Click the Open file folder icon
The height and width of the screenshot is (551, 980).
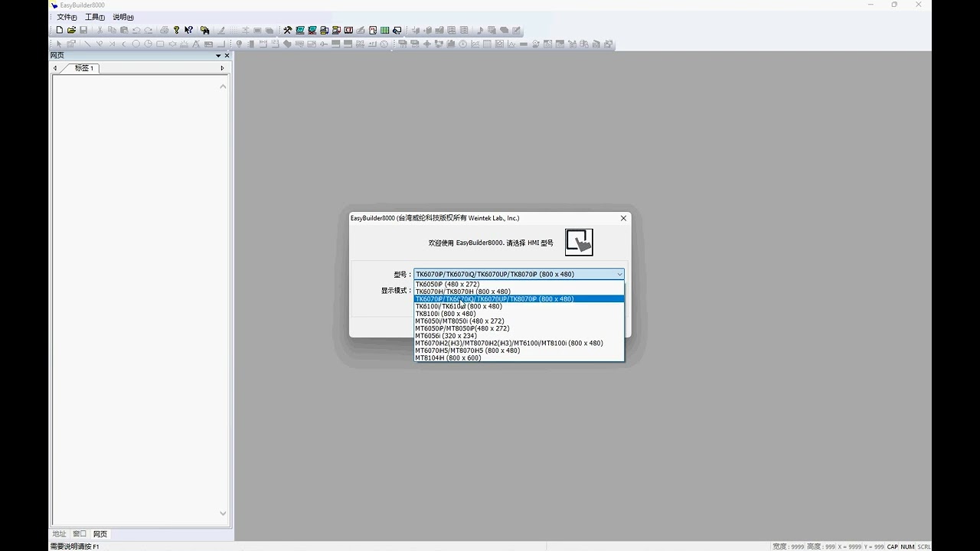point(71,30)
